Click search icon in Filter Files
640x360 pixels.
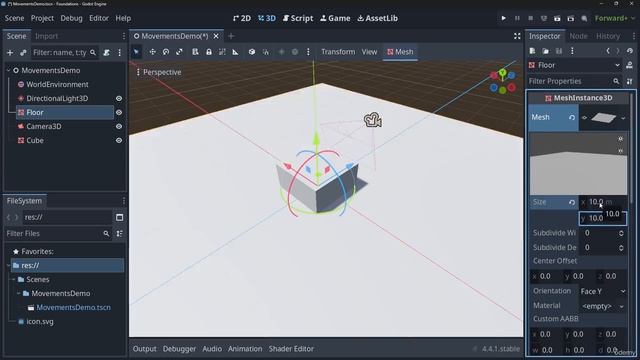tap(106, 233)
